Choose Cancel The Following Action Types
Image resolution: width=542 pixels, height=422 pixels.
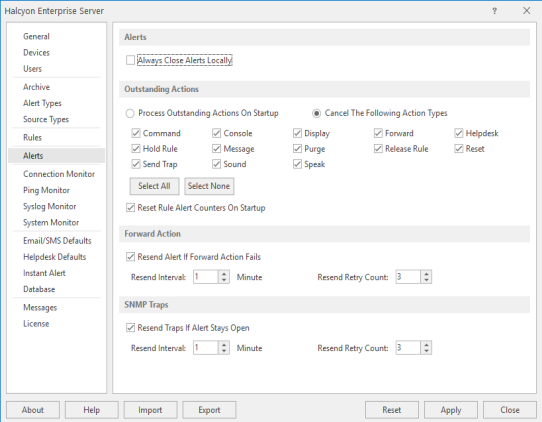click(x=316, y=113)
